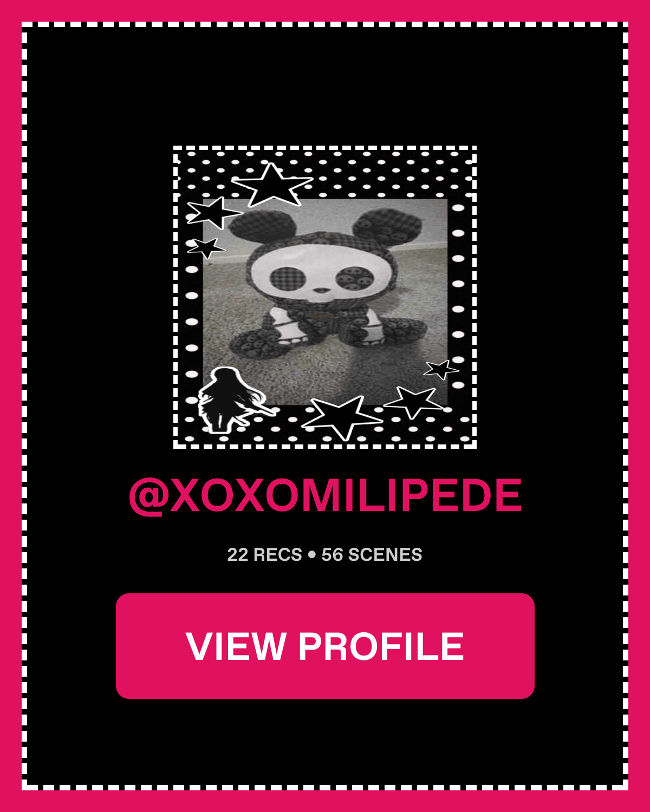Click the plush's patterned right eye

[x=350, y=280]
